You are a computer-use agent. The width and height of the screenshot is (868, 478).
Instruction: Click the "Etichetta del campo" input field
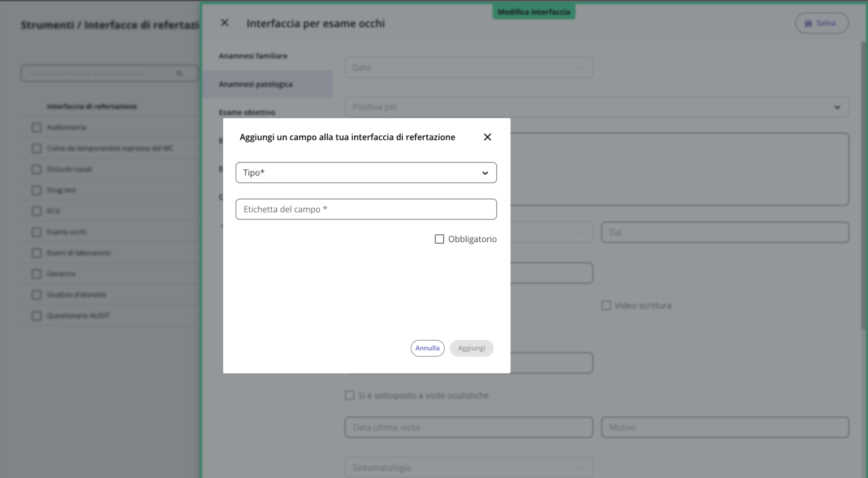(x=366, y=209)
